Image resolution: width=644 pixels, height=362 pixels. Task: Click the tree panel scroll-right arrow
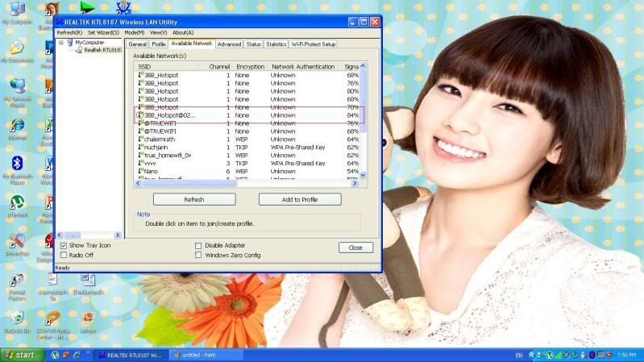(x=118, y=235)
